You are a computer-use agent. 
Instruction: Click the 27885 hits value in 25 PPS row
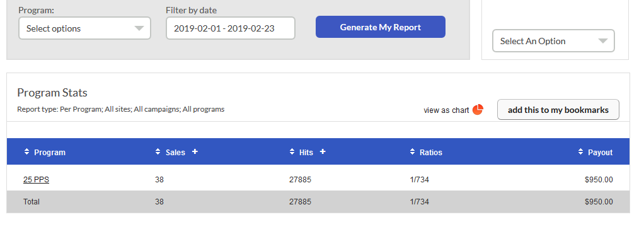[x=300, y=180]
